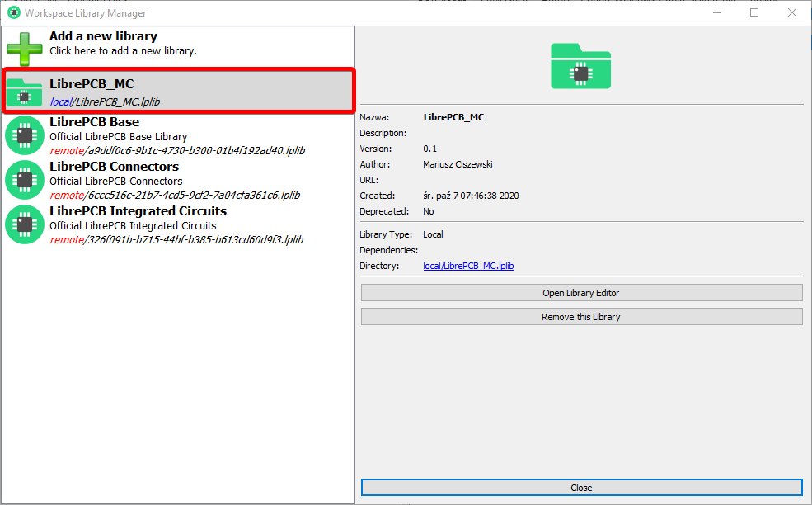Click the LibrePCB Connectors chip icon
Viewport: 812px width, 505px height.
[x=25, y=180]
